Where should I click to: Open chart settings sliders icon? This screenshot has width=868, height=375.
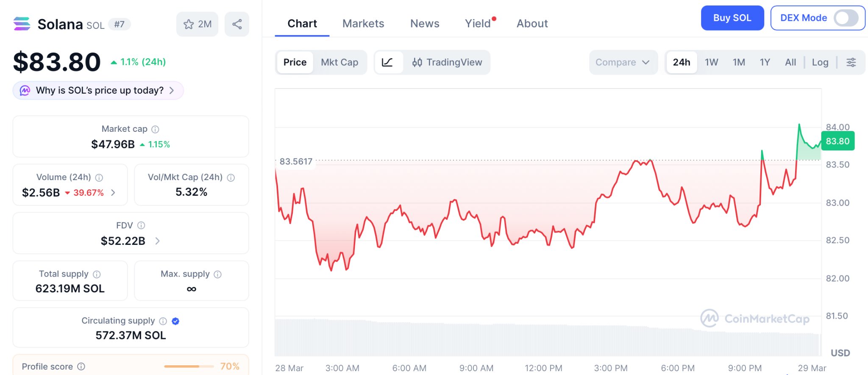point(851,62)
